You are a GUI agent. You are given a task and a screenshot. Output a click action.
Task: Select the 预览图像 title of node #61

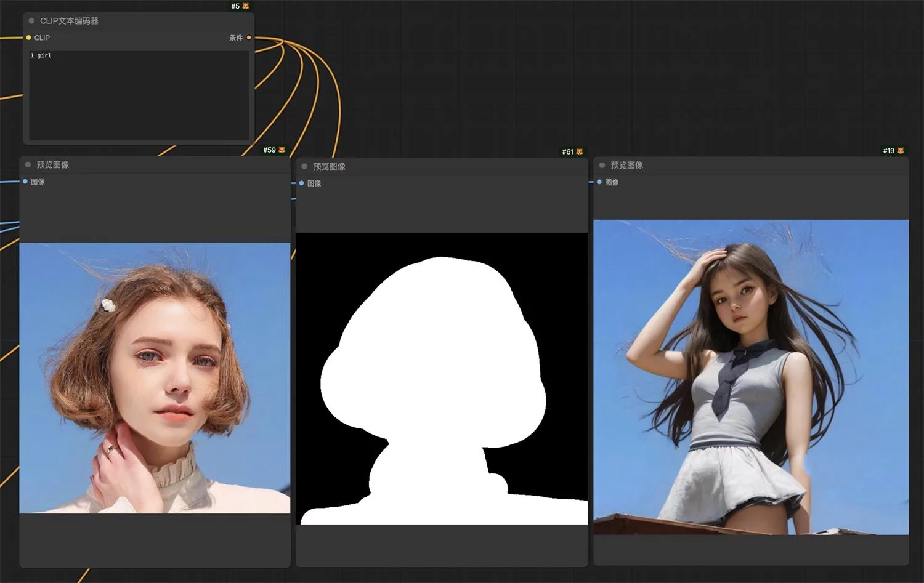click(329, 166)
